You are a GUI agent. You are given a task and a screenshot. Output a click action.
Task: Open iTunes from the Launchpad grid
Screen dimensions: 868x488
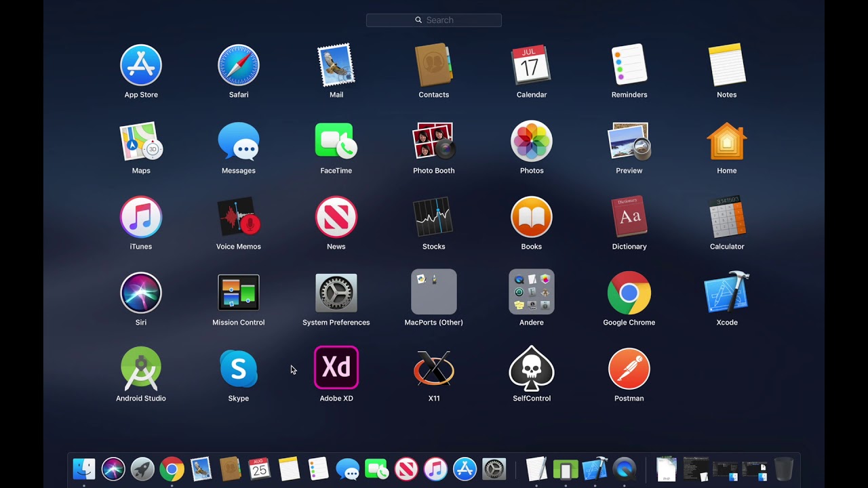point(141,217)
